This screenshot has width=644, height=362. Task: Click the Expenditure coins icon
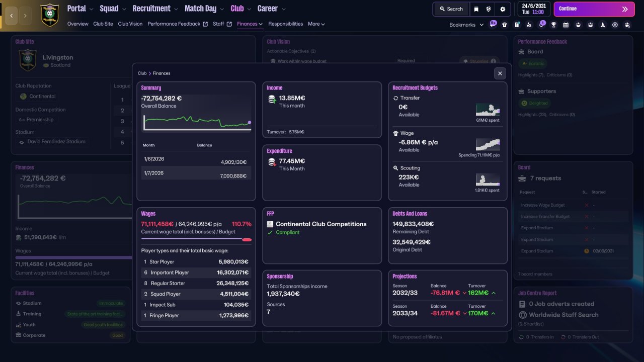point(272,162)
